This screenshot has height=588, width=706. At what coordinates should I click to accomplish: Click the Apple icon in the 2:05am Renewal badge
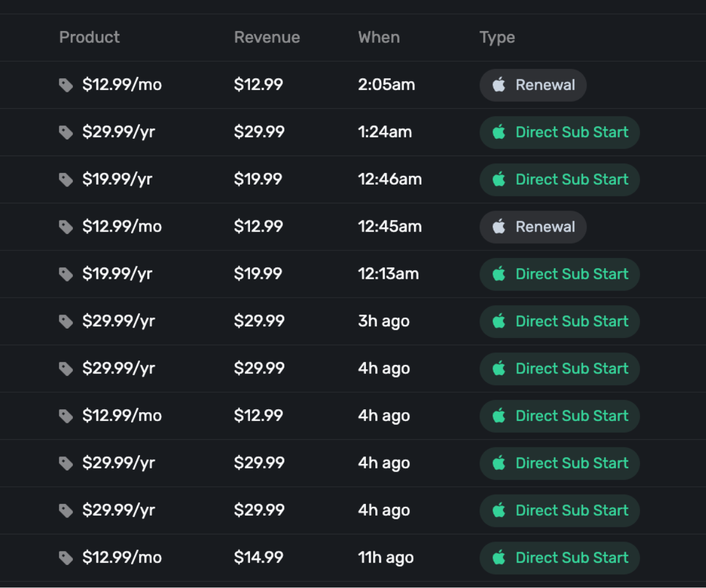(499, 85)
